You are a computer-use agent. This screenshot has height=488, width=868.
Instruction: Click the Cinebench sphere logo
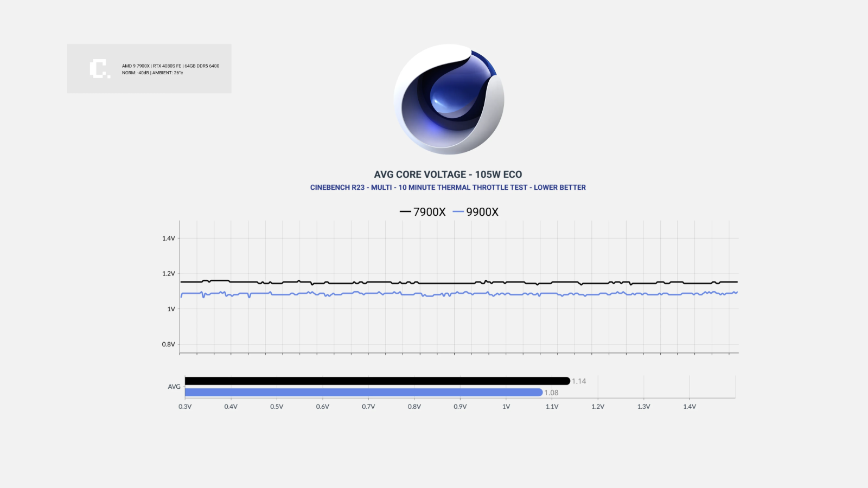(449, 99)
